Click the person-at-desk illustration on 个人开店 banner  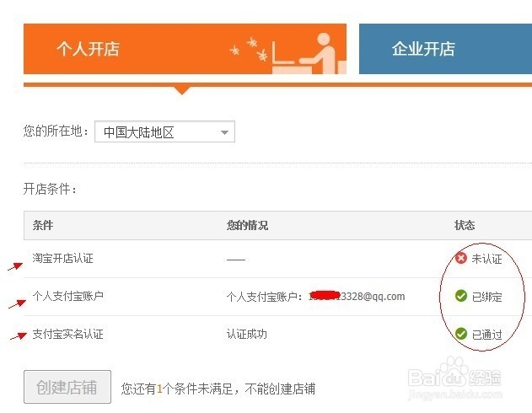pos(309,53)
